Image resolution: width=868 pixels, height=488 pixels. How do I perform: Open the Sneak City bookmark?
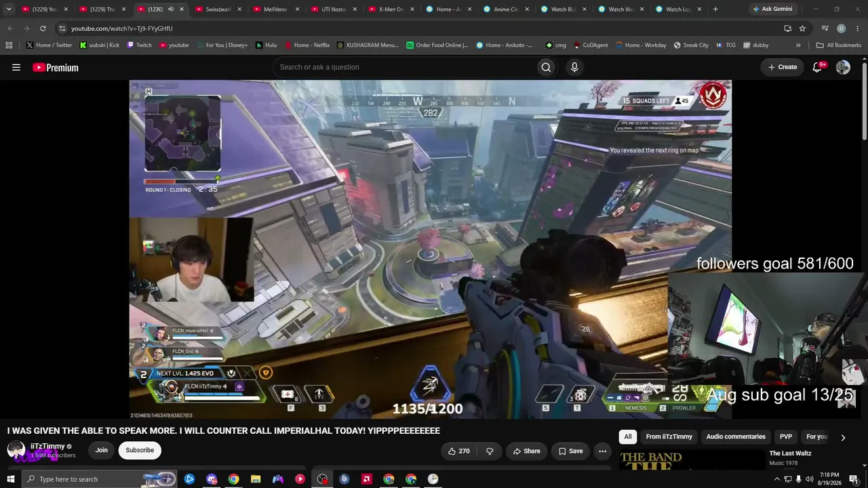pyautogui.click(x=691, y=45)
